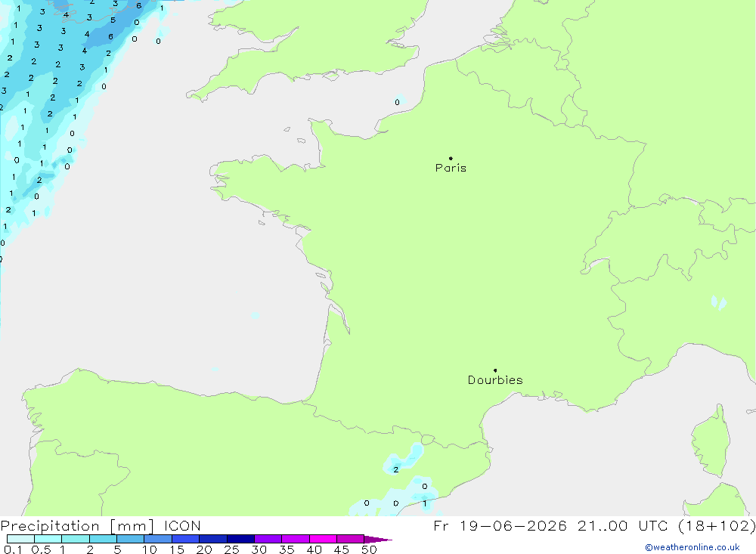Click the "Precipitation [mm]" map title
The height and width of the screenshot is (554, 756).
[77, 526]
